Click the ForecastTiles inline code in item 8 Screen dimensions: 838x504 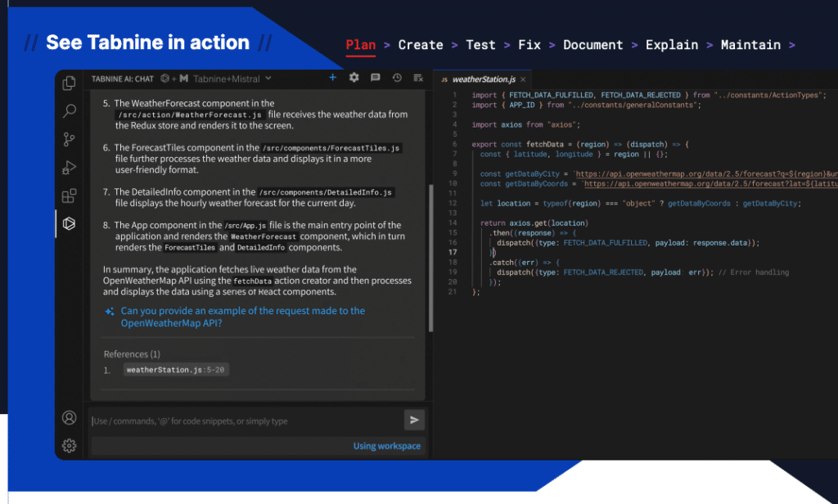(190, 248)
